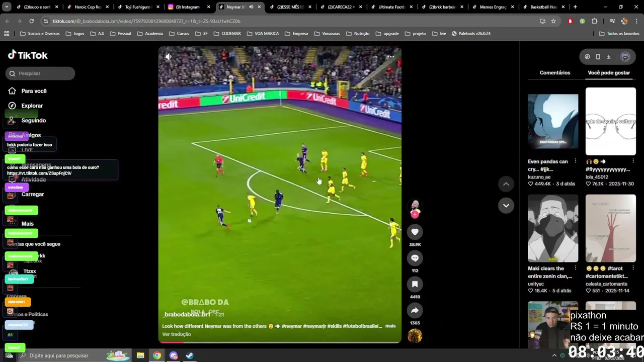Screen dimensions: 644x362
Task: Click the download desktop app icon
Action: (x=608, y=57)
